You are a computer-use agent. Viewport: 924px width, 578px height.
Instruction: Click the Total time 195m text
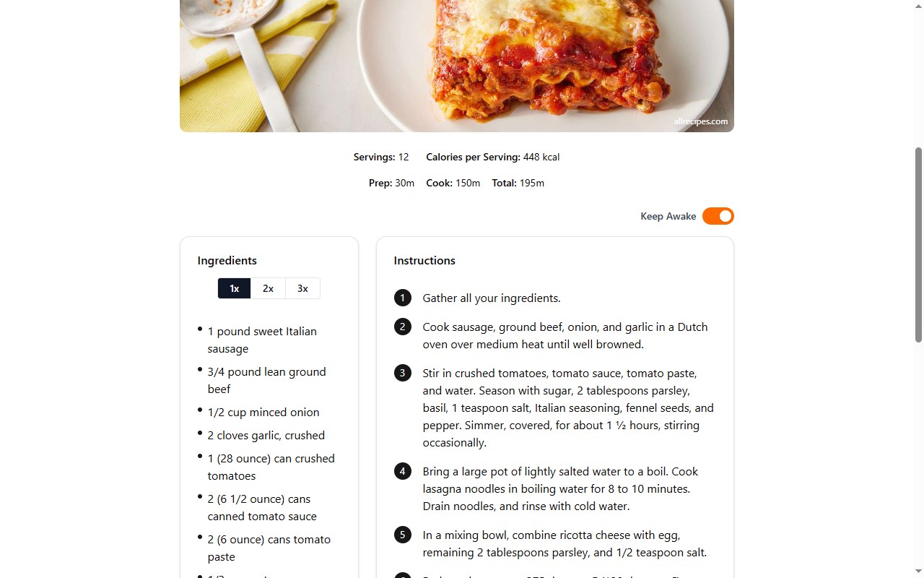518,183
